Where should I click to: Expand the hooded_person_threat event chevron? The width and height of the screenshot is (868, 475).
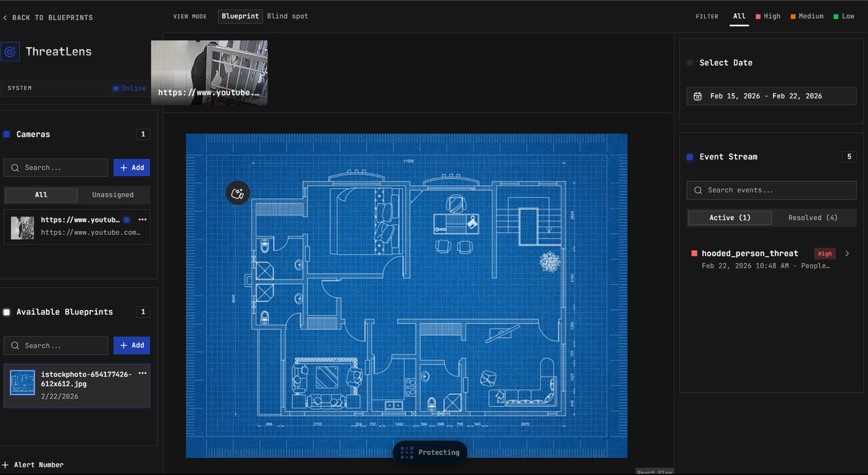pos(847,254)
